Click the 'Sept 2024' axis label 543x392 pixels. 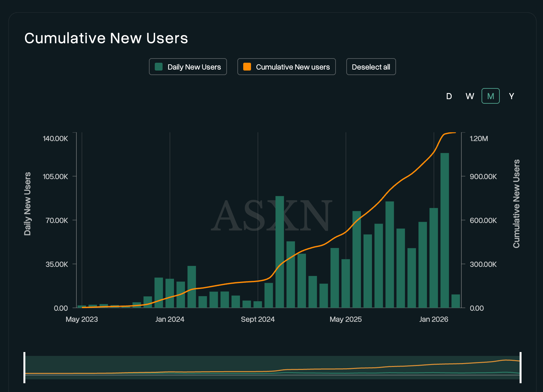(258, 319)
